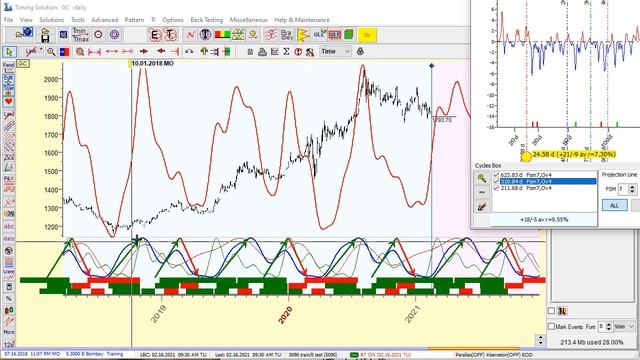Screen dimensions: 640x360
Task: Open the Time dropdown in toolbar
Action: [x=335, y=51]
